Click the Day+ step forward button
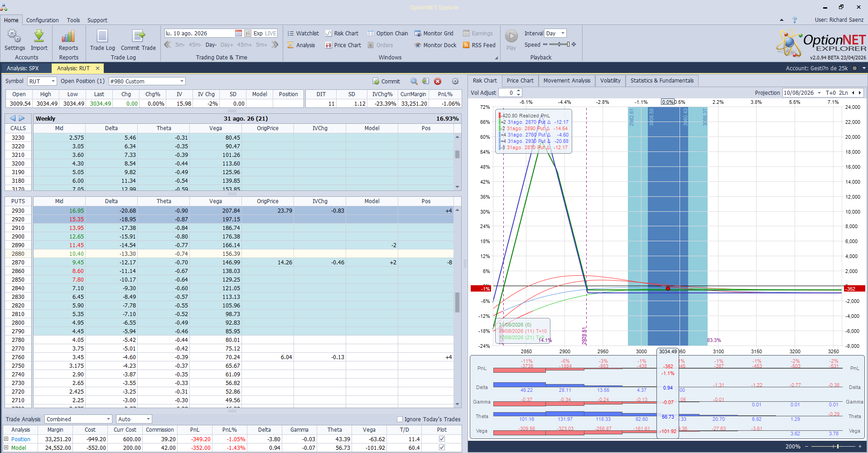This screenshot has height=453, width=868. pyautogui.click(x=227, y=44)
